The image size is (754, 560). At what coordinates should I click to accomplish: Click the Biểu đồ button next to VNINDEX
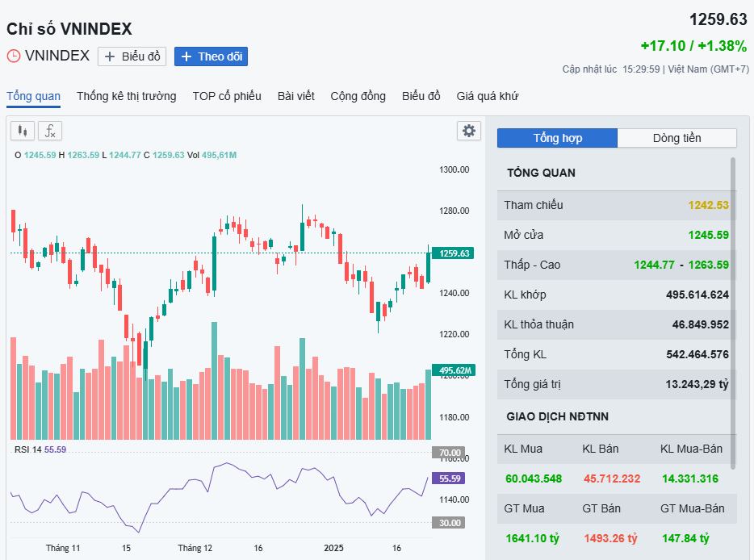(x=132, y=56)
